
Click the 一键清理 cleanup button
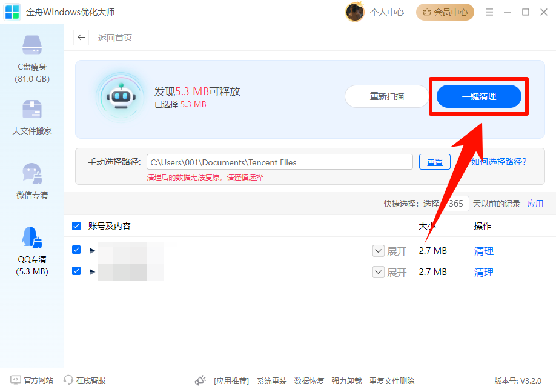pos(478,96)
